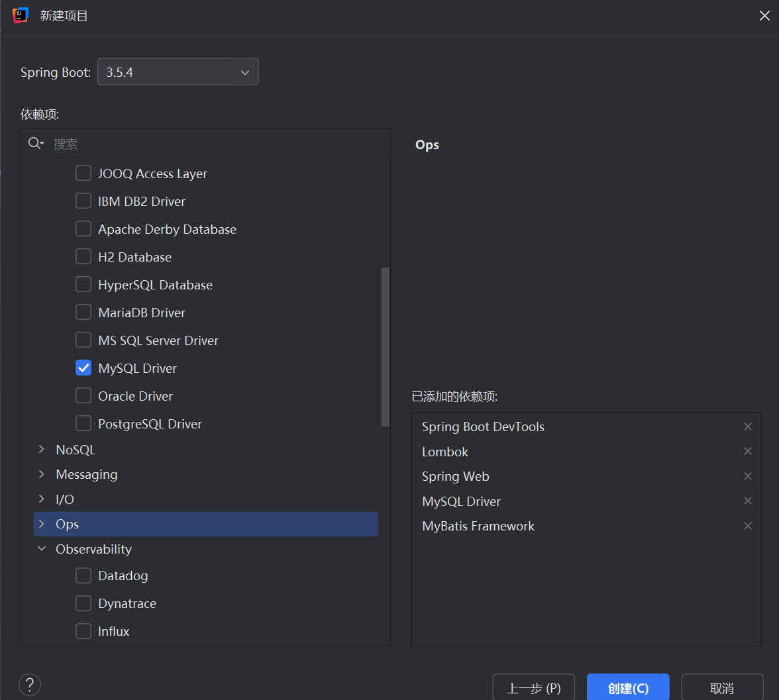
Task: Remove MySQL Driver from added dependencies
Action: tap(747, 501)
